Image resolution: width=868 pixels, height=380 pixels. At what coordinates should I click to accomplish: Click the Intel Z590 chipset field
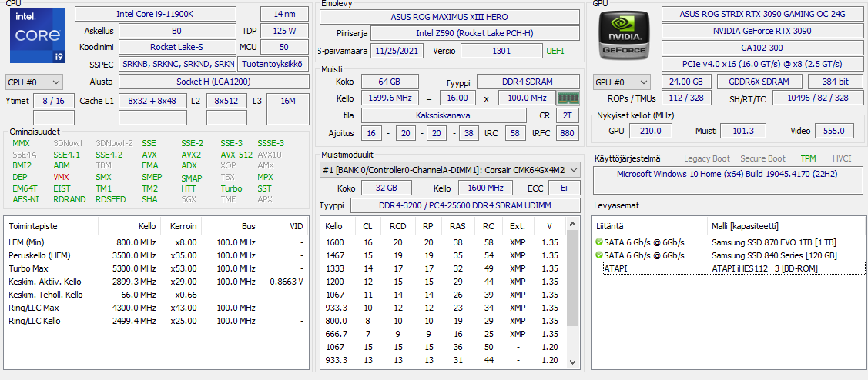pyautogui.click(x=475, y=33)
